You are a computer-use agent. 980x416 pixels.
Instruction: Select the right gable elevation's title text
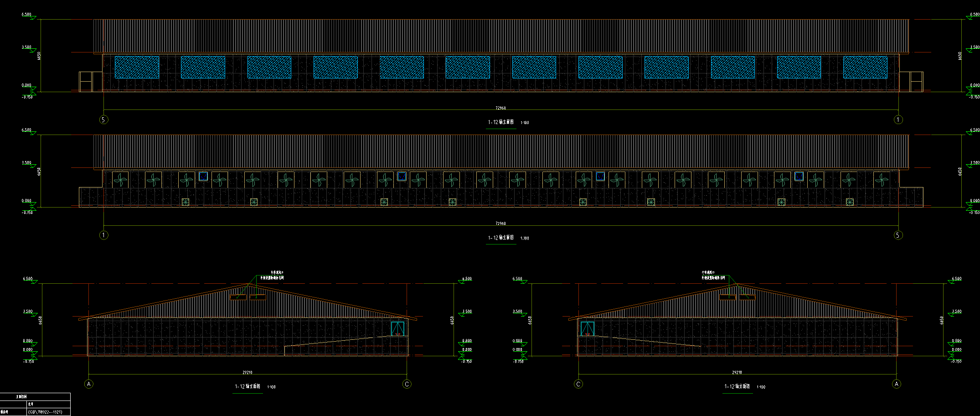click(737, 386)
